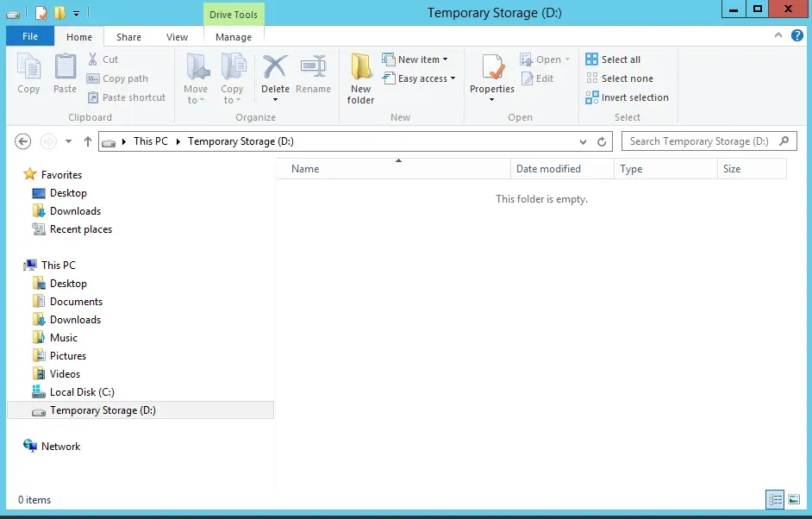Click the Search Temporary Storage (D:) field

(x=698, y=141)
